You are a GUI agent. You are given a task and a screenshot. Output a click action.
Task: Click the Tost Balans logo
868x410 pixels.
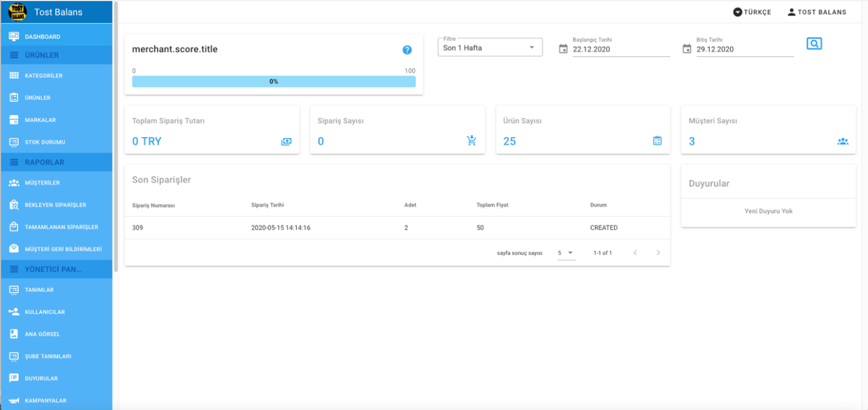tap(17, 12)
